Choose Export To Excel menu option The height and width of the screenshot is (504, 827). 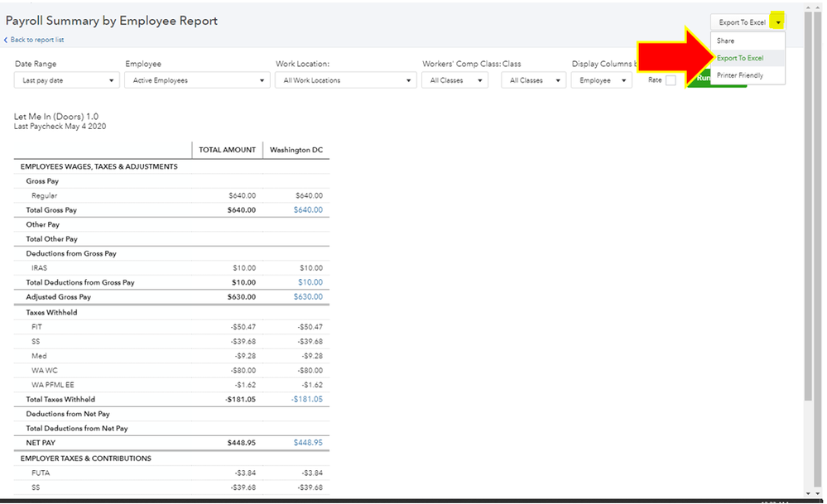click(740, 58)
